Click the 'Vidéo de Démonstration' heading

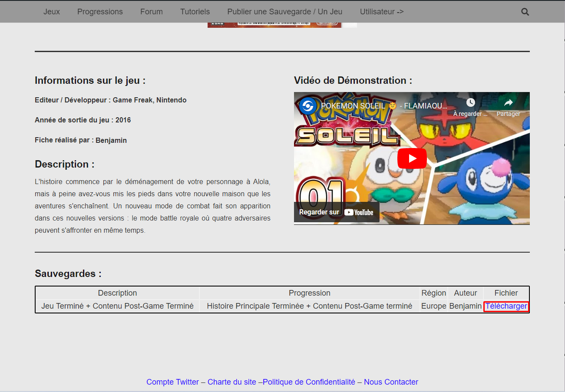[353, 80]
